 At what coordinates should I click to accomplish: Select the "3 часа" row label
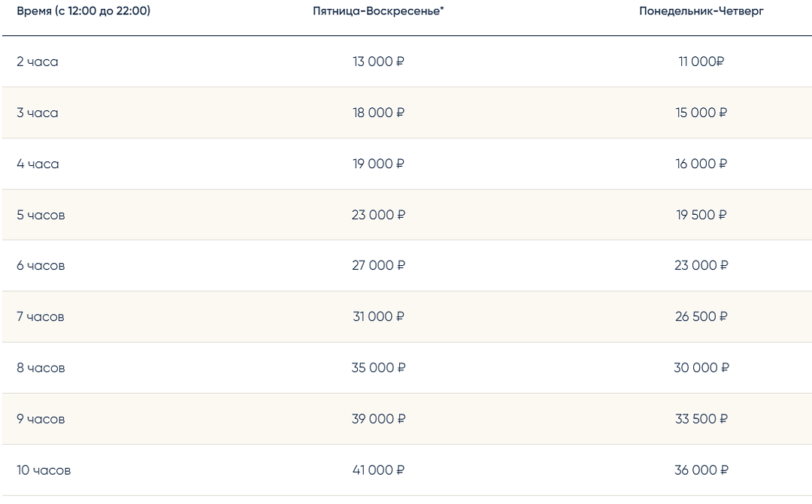(x=38, y=113)
